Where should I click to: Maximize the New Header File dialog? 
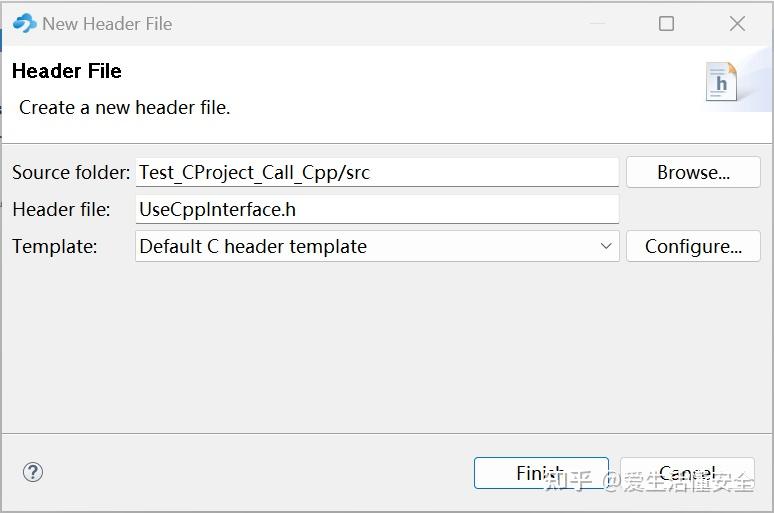666,23
